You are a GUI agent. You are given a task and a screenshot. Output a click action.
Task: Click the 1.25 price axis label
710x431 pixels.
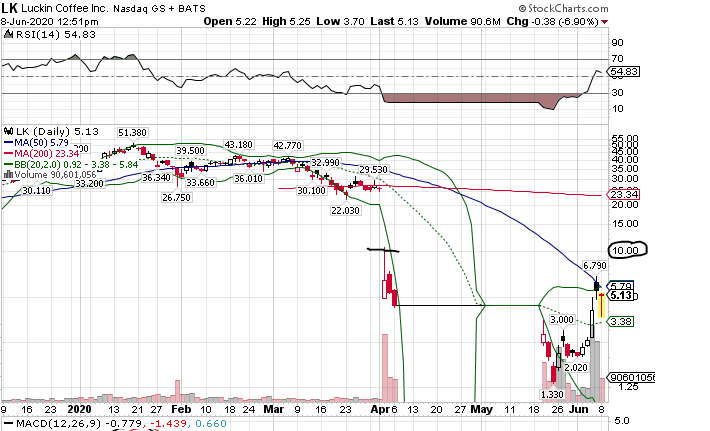click(628, 387)
